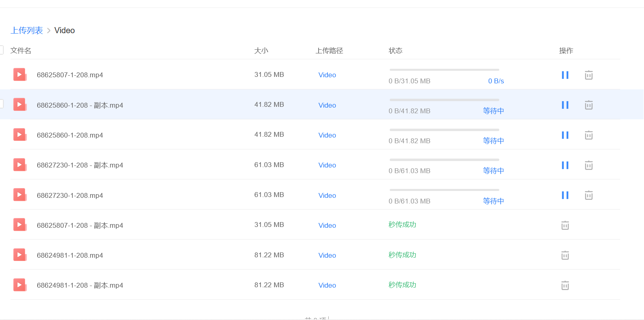Viewport: 644px width, 320px height.
Task: Click video icon of 68625807-1-208.mp4
Action: tap(20, 75)
